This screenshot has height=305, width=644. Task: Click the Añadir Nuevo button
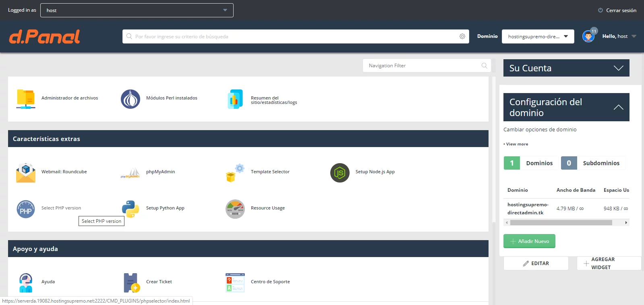pyautogui.click(x=529, y=241)
